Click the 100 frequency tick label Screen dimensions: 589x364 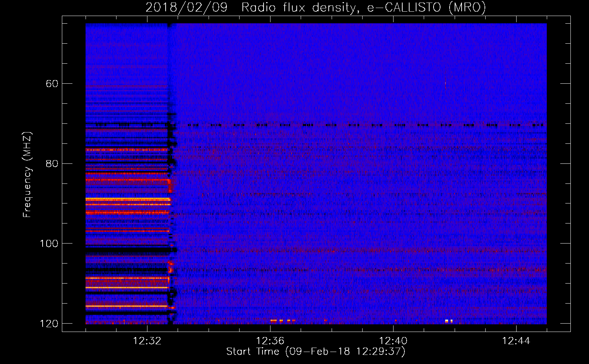tap(49, 244)
